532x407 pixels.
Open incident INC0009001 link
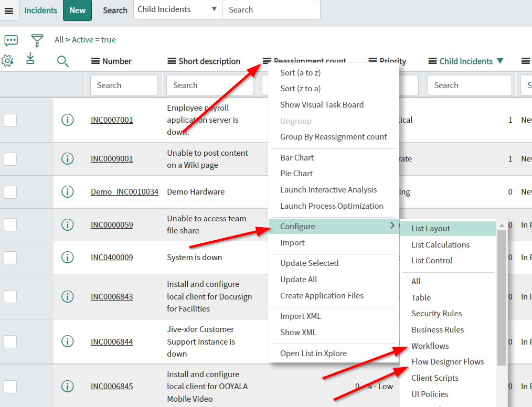pyautogui.click(x=112, y=159)
